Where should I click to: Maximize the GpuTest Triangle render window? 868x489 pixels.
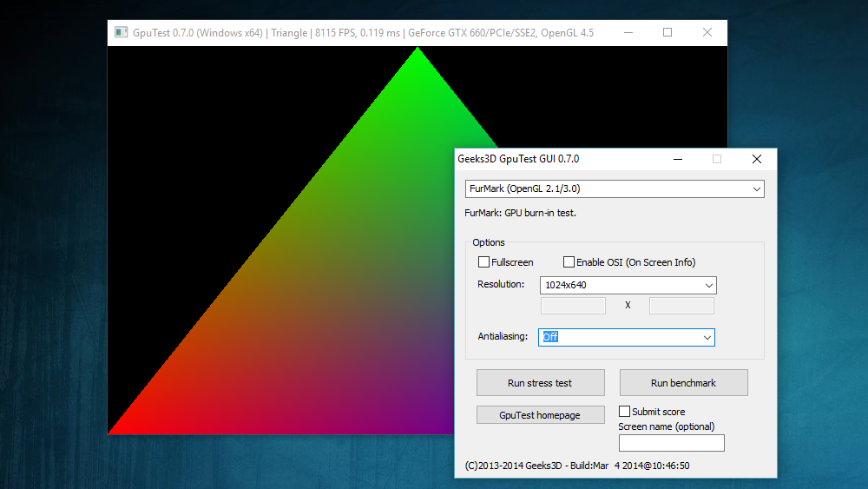pos(667,33)
